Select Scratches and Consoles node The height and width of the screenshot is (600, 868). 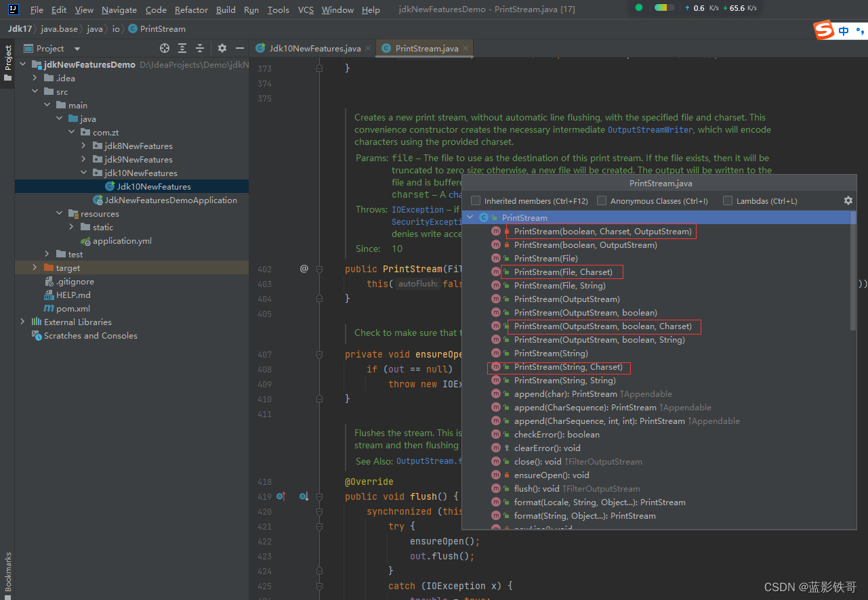click(x=91, y=335)
